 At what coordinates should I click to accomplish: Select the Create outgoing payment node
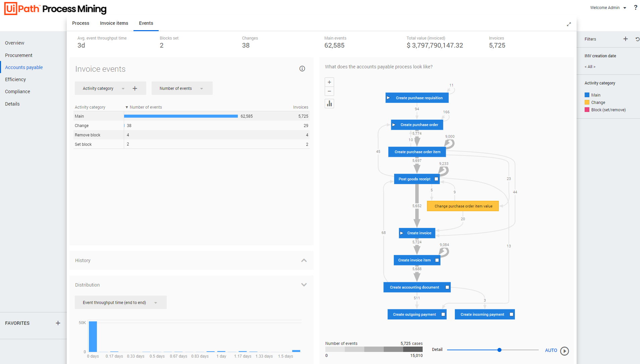[x=417, y=314]
